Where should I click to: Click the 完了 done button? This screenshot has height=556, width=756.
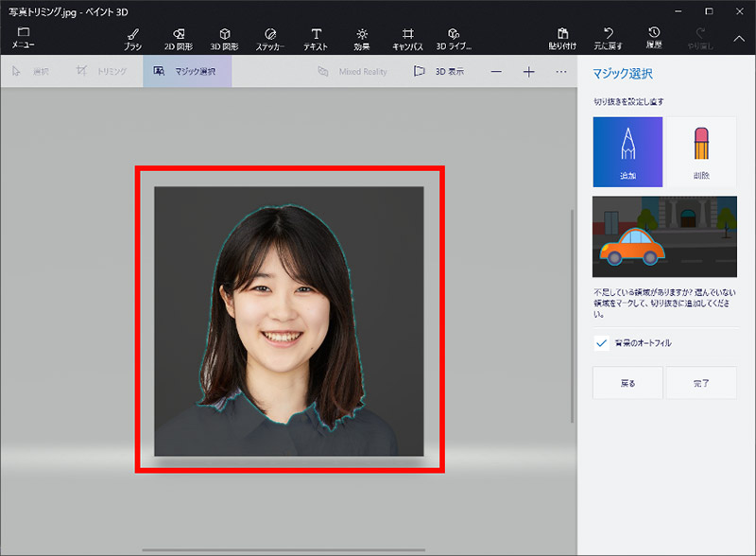[700, 383]
